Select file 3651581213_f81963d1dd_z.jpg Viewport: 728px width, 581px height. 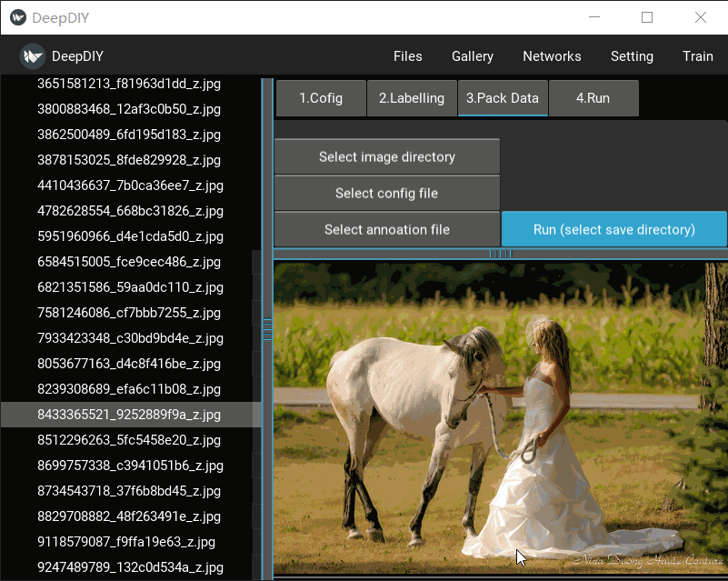tap(129, 84)
